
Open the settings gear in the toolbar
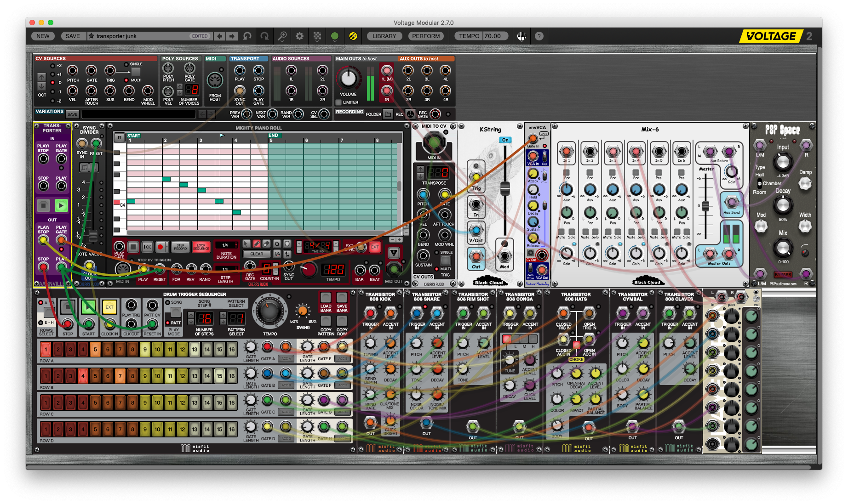299,36
